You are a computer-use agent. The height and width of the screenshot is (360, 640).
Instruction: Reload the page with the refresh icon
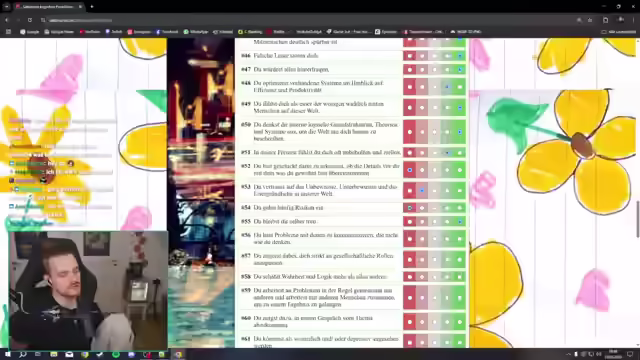click(x=30, y=20)
